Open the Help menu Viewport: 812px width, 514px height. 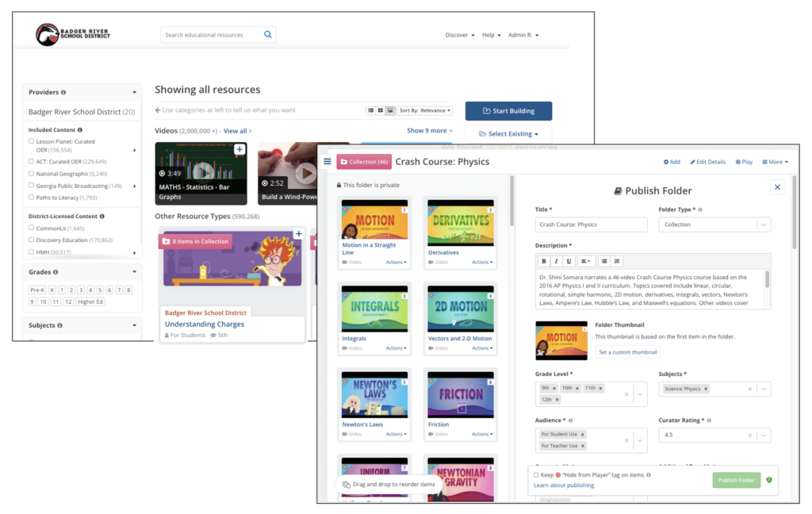click(492, 35)
